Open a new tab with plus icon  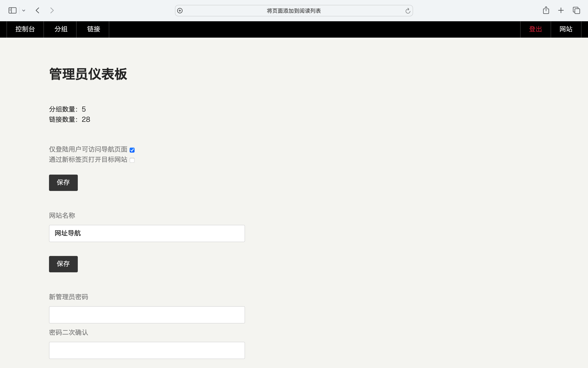[x=561, y=10]
